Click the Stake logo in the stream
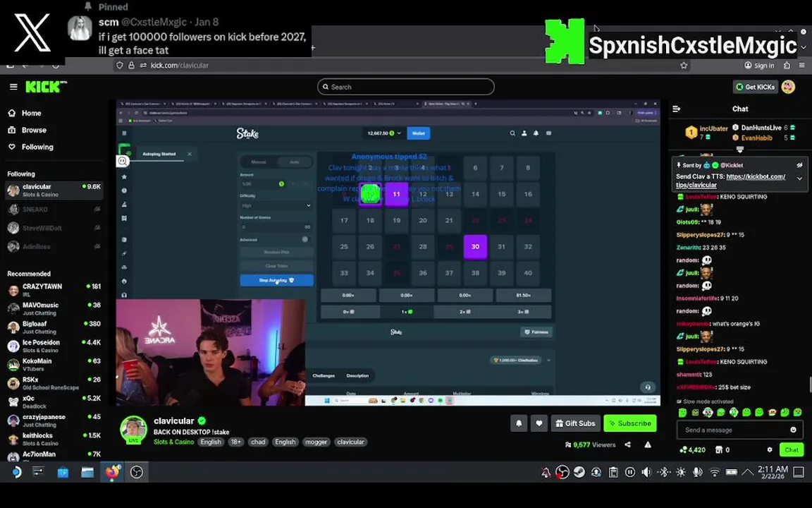 (x=247, y=133)
